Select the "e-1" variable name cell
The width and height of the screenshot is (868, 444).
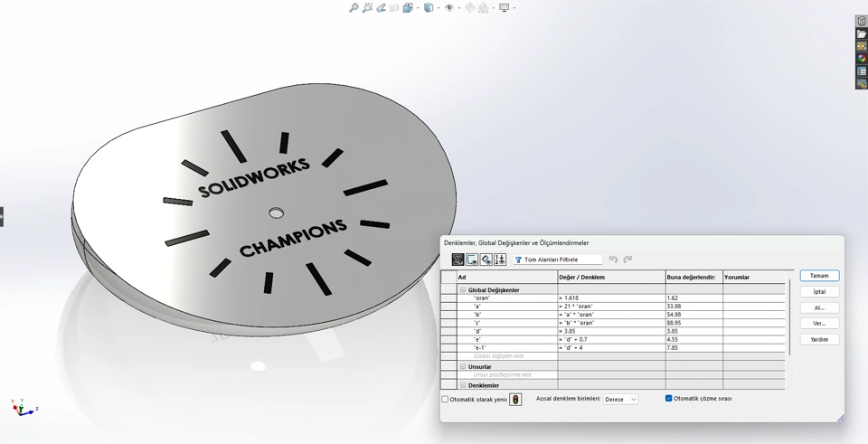point(507,347)
